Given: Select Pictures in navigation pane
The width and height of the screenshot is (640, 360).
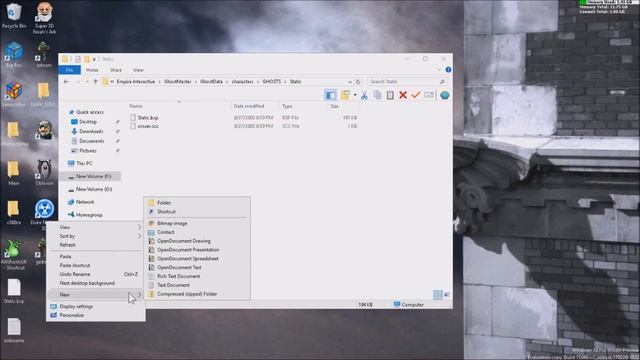Looking at the screenshot, I should pos(88,151).
